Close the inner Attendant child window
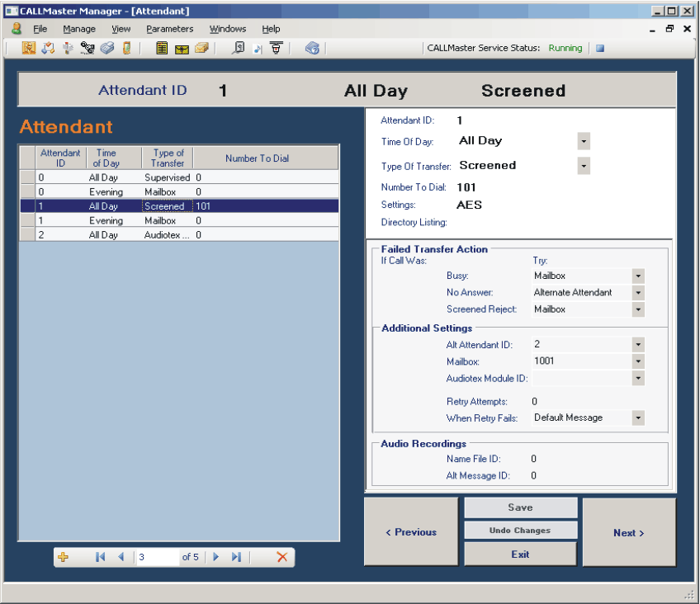The image size is (700, 604). 687,29
